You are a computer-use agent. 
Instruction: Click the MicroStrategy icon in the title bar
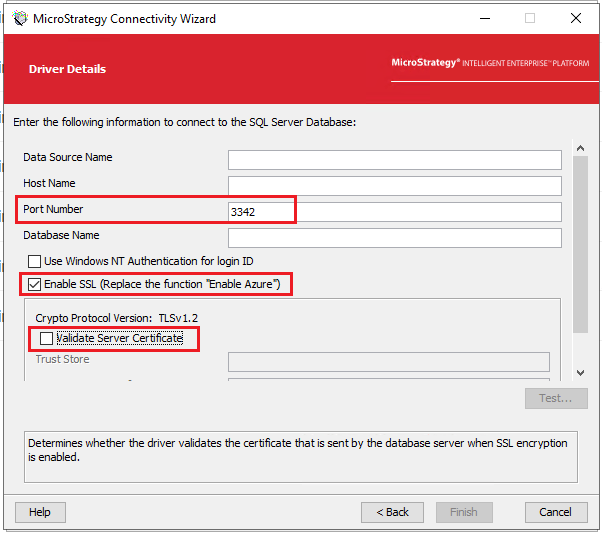click(20, 18)
